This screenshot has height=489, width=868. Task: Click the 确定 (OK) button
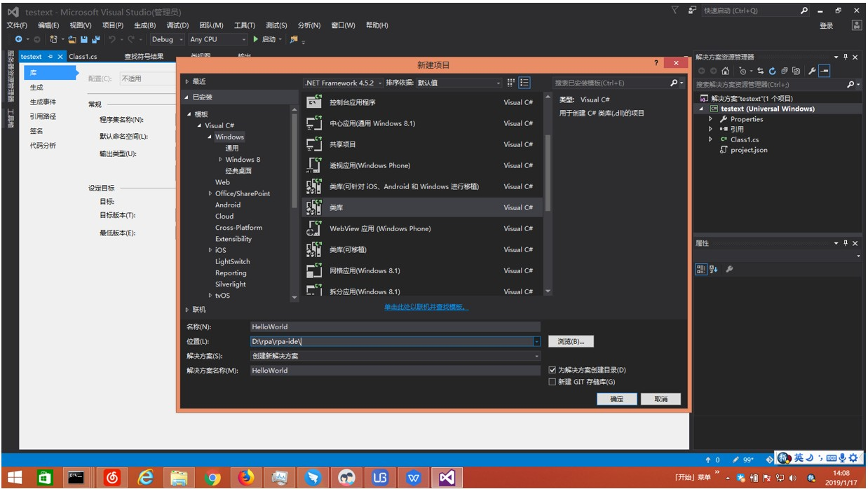616,399
